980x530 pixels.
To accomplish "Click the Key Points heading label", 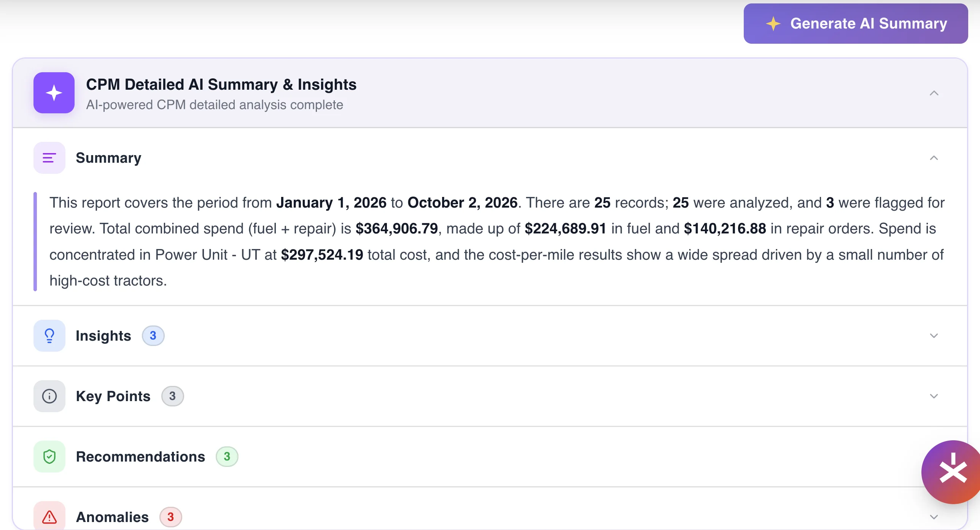I will pyautogui.click(x=113, y=396).
